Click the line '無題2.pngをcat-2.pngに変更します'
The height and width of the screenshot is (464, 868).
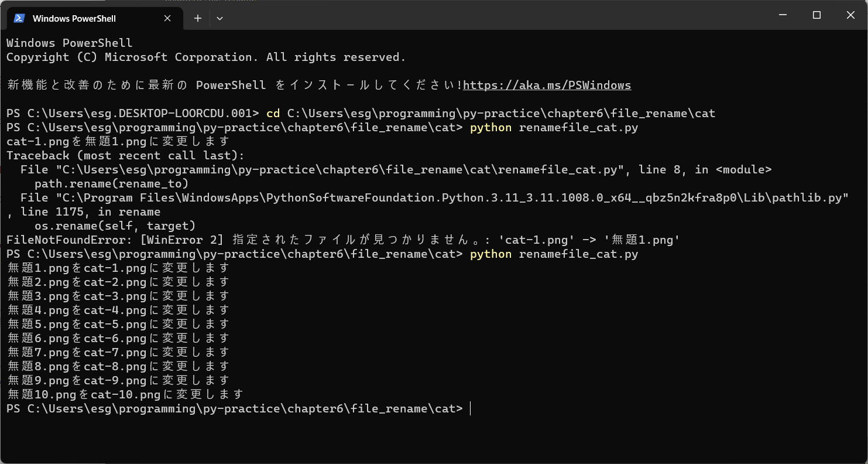(x=118, y=282)
